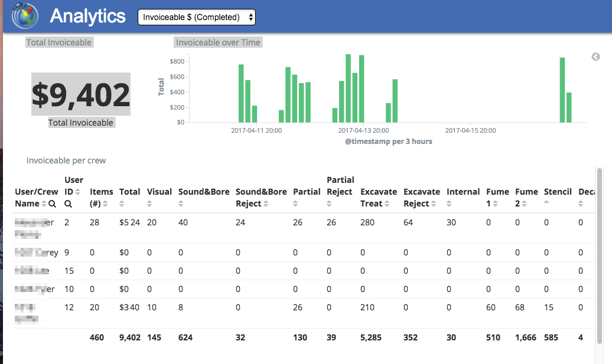Image resolution: width=612 pixels, height=364 pixels.
Task: Click the Total sum 9,402
Action: (x=130, y=337)
